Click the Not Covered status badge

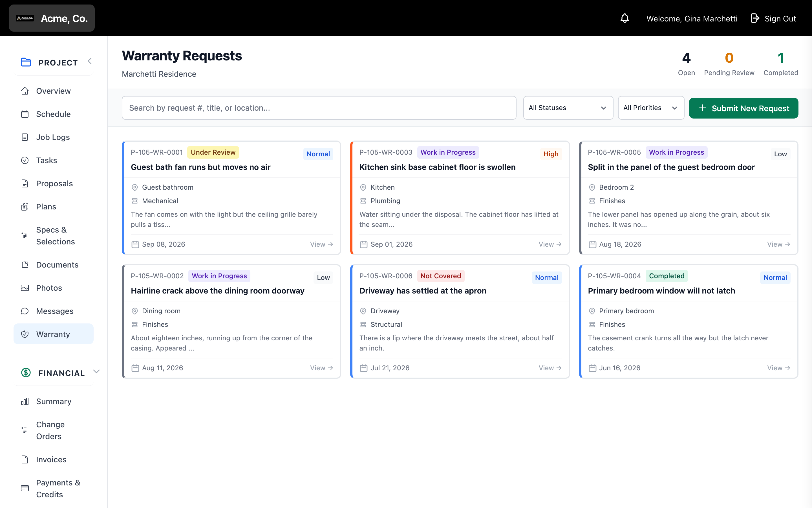pos(441,276)
